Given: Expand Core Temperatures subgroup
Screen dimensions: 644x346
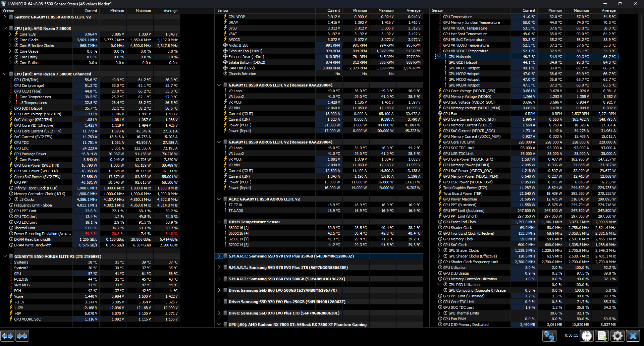Looking at the screenshot, I should pyautogui.click(x=10, y=97).
